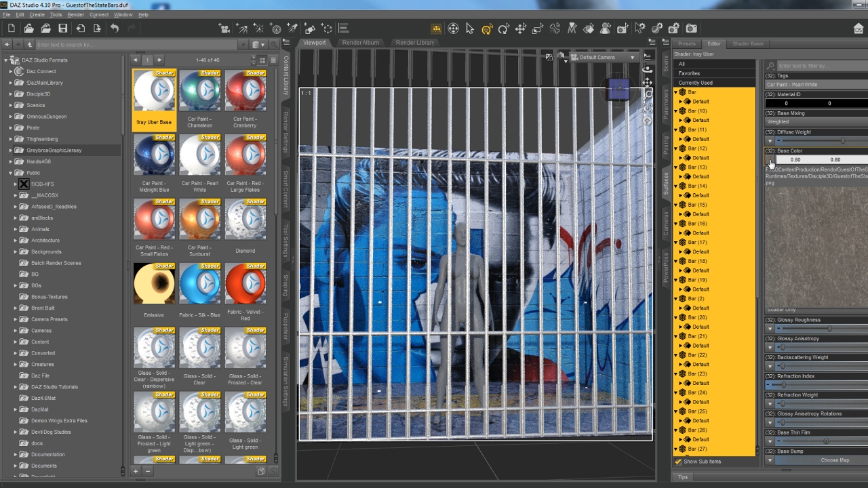Click the Choose Map button
This screenshot has width=868, height=488.
(x=835, y=460)
